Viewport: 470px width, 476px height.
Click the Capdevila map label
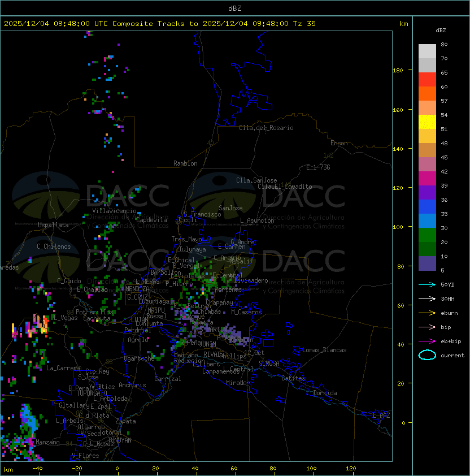coord(151,220)
